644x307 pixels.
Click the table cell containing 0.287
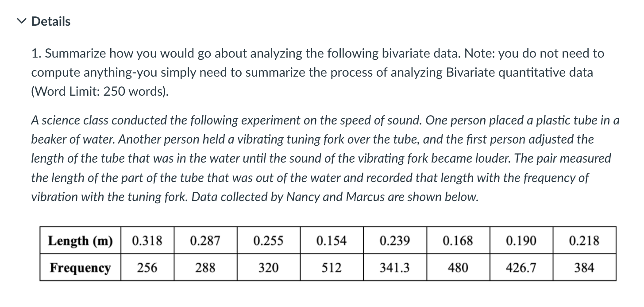(x=205, y=241)
